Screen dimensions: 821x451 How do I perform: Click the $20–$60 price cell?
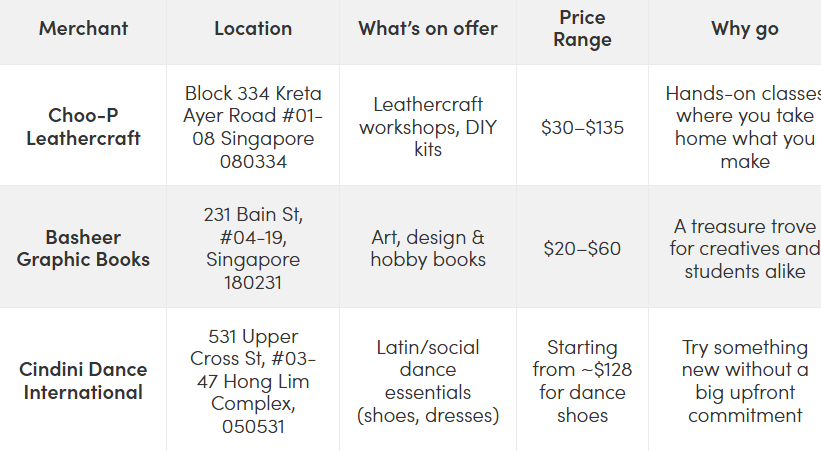pyautogui.click(x=582, y=248)
